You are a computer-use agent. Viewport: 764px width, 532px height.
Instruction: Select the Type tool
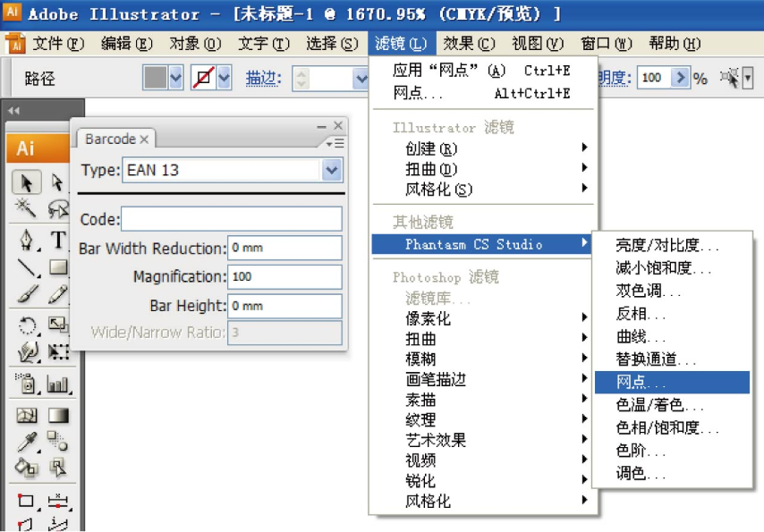click(57, 241)
